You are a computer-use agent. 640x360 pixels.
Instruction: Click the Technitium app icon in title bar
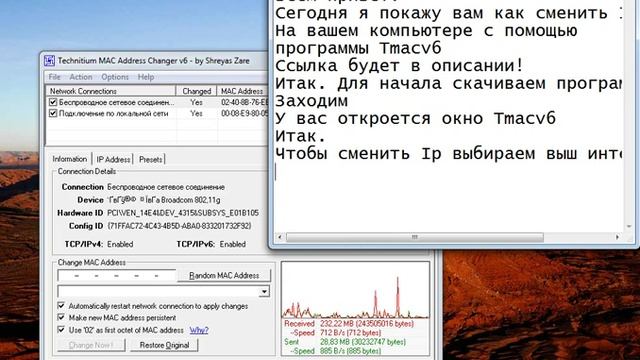(x=49, y=61)
